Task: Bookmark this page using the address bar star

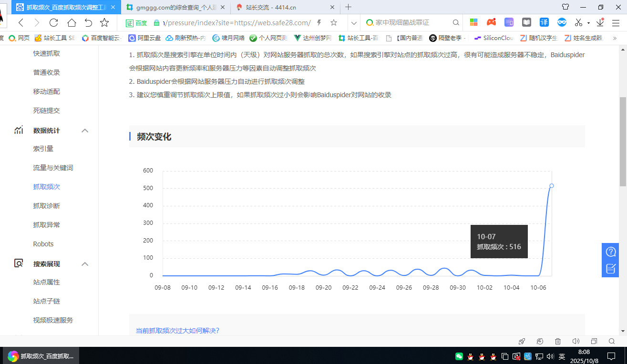Action: (x=334, y=23)
